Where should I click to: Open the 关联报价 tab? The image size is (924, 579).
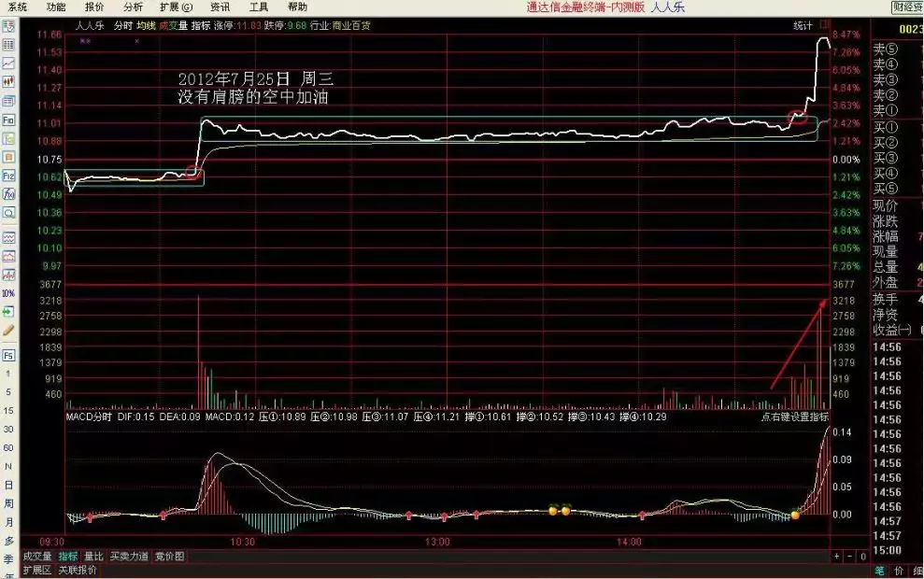(x=78, y=571)
